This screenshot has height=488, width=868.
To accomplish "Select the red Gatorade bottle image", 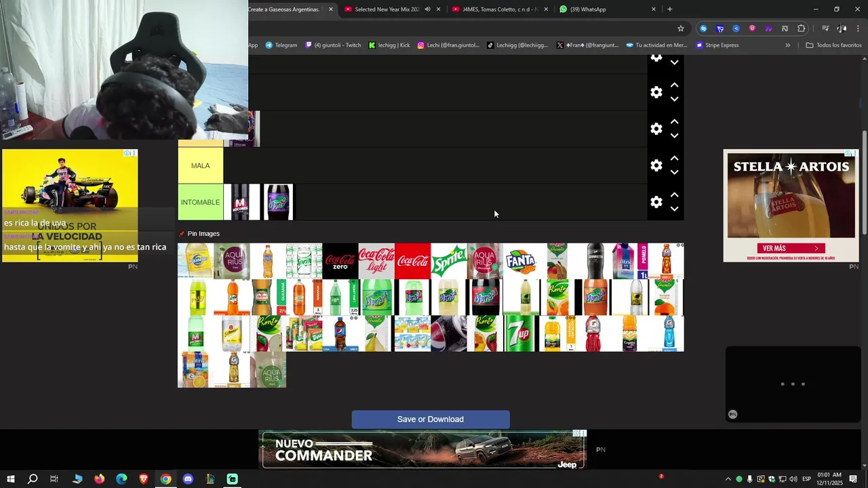I will click(x=593, y=333).
